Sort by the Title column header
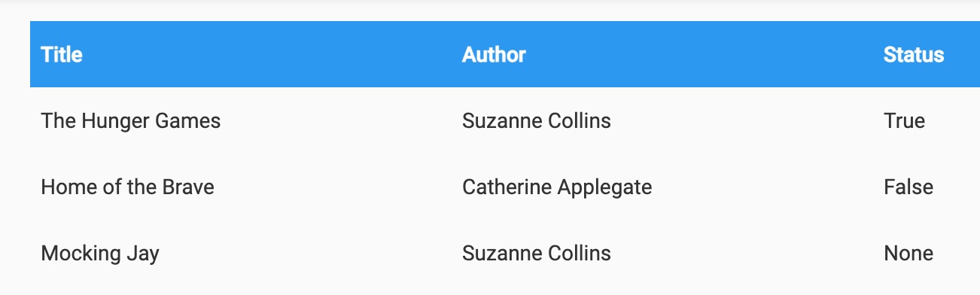Screen dimensions: 980x295 coord(62,55)
